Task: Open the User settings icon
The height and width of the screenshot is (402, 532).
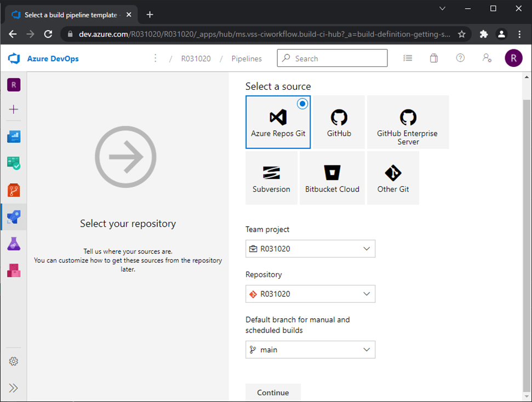Action: pyautogui.click(x=487, y=59)
